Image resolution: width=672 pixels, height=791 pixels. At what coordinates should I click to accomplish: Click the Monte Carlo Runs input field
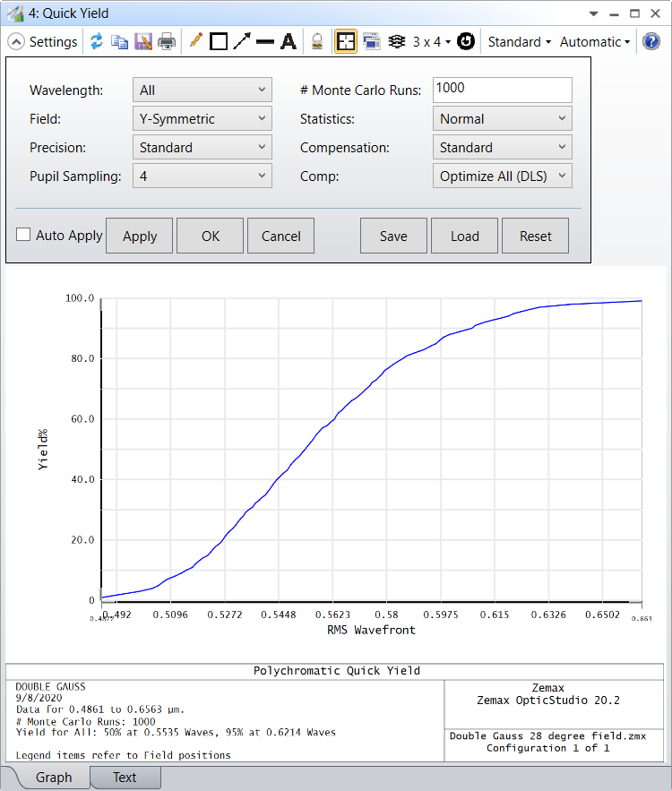[502, 90]
